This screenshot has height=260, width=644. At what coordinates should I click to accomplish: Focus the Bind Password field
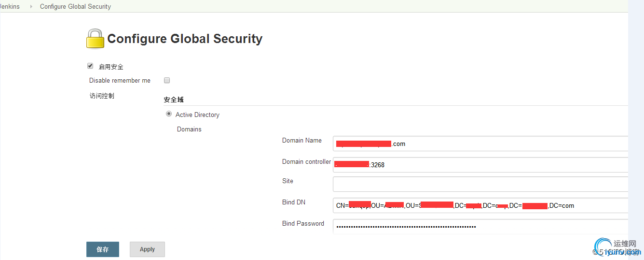480,226
